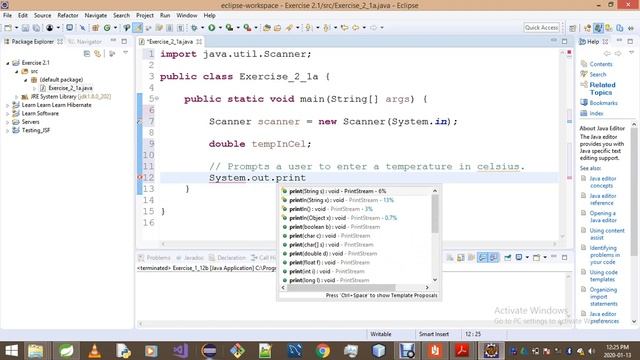Open the Contents link in Help

pos(601,64)
